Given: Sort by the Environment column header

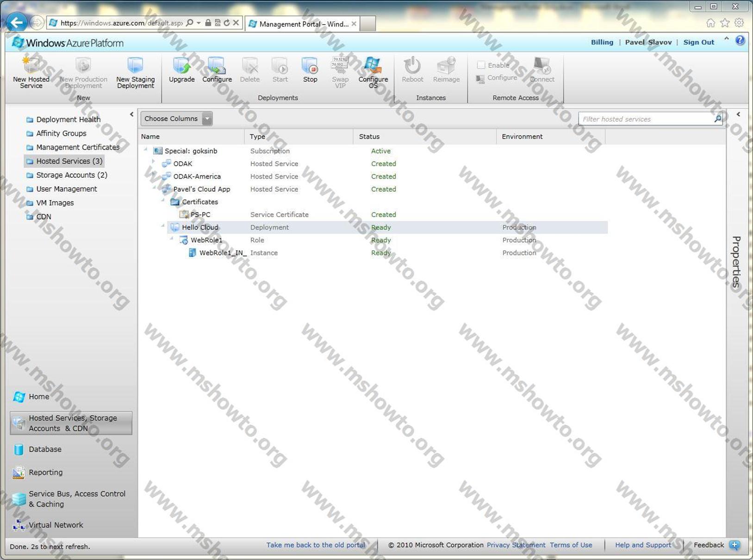Looking at the screenshot, I should pyautogui.click(x=551, y=137).
